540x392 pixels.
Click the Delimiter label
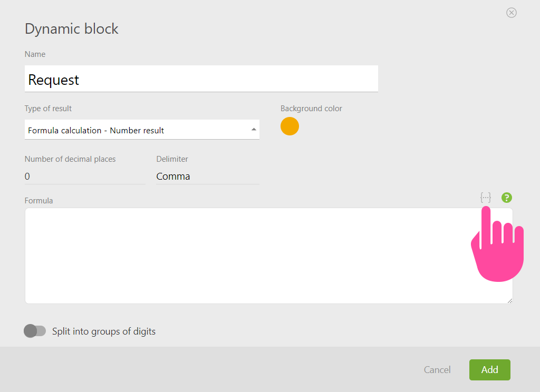coord(172,159)
